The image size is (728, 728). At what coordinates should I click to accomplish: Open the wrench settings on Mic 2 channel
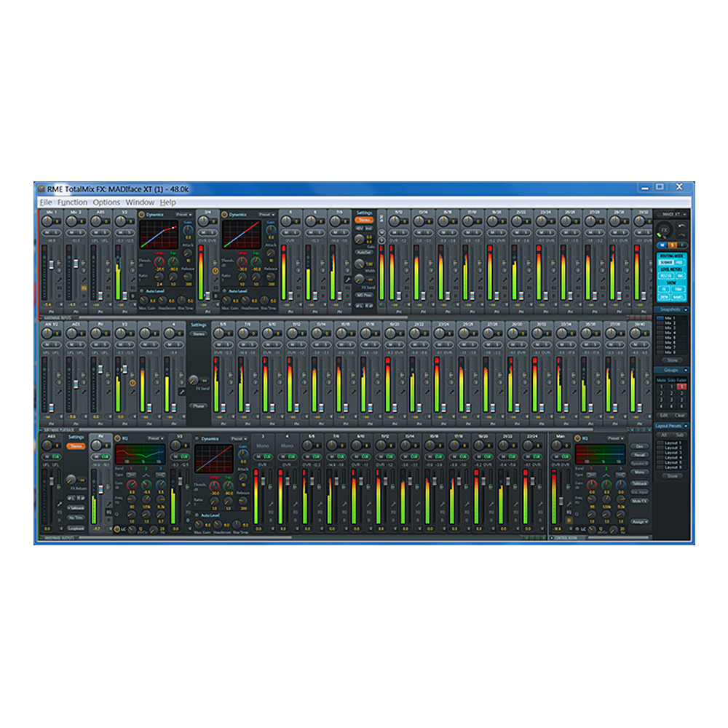[84, 280]
